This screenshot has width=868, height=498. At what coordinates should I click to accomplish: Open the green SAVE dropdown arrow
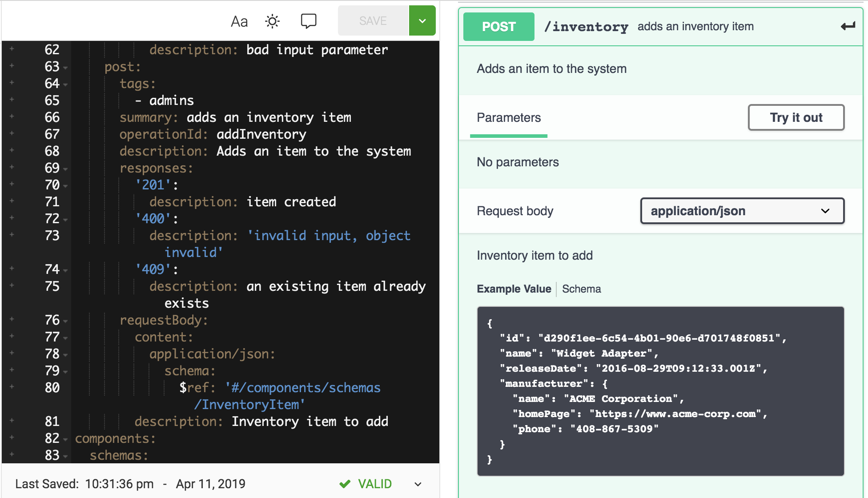(422, 21)
